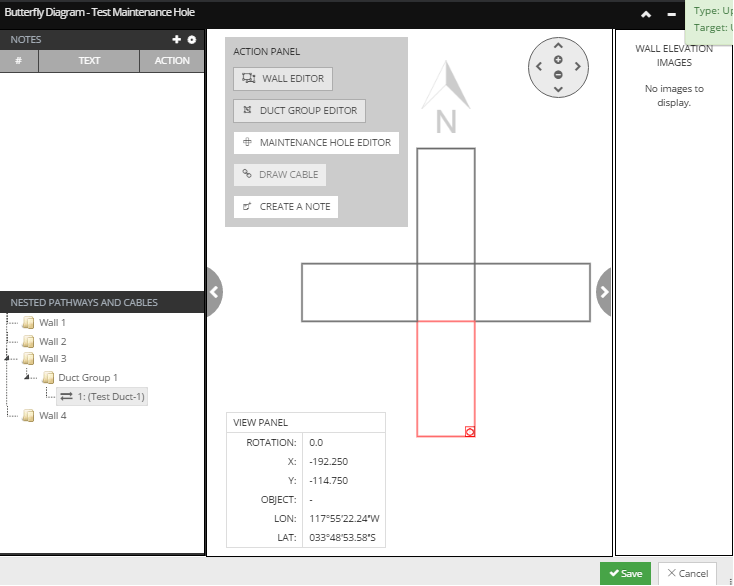Click the ACTION column header in Notes
This screenshot has height=586, width=734.
click(x=172, y=61)
